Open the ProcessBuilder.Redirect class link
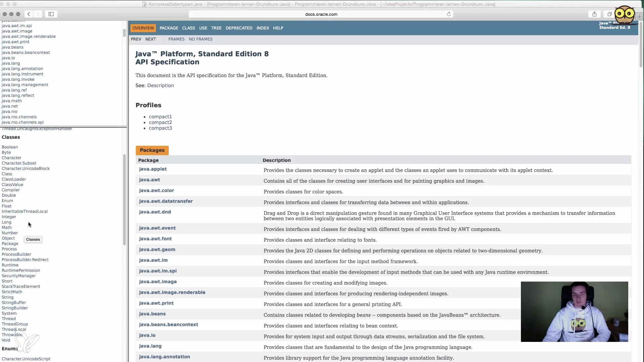The image size is (644, 362). tap(25, 260)
